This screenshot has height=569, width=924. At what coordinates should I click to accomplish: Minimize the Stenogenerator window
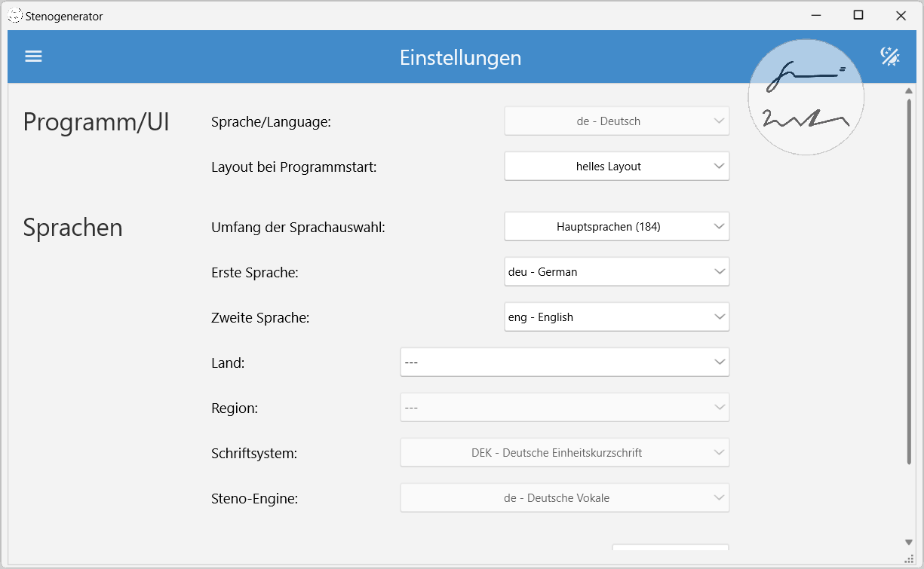click(815, 15)
